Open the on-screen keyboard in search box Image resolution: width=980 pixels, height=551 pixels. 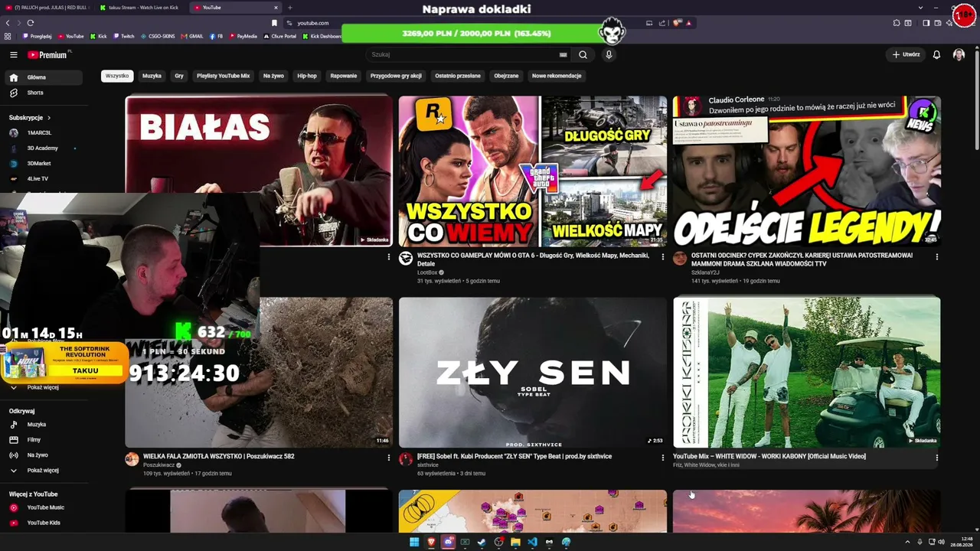[563, 54]
